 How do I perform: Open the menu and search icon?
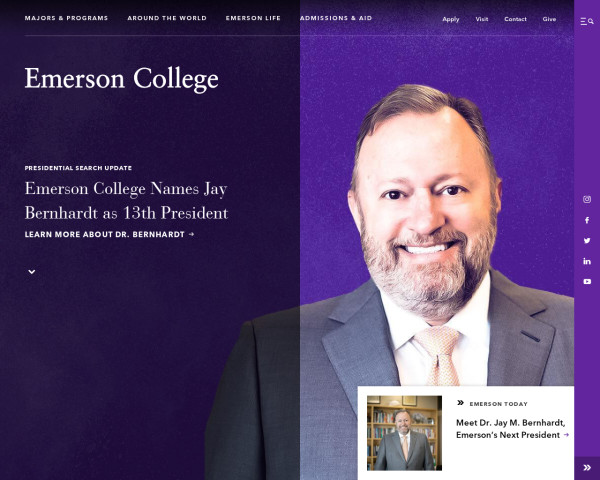pos(587,20)
